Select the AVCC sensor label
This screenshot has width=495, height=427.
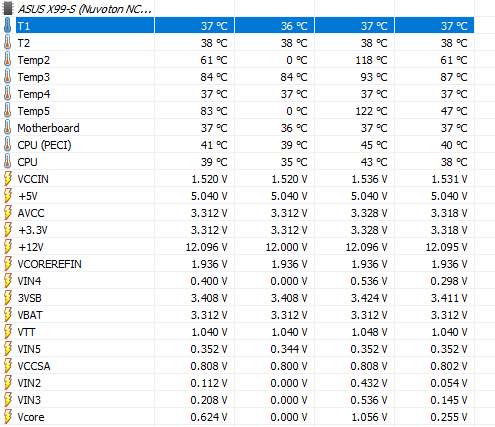(31, 213)
